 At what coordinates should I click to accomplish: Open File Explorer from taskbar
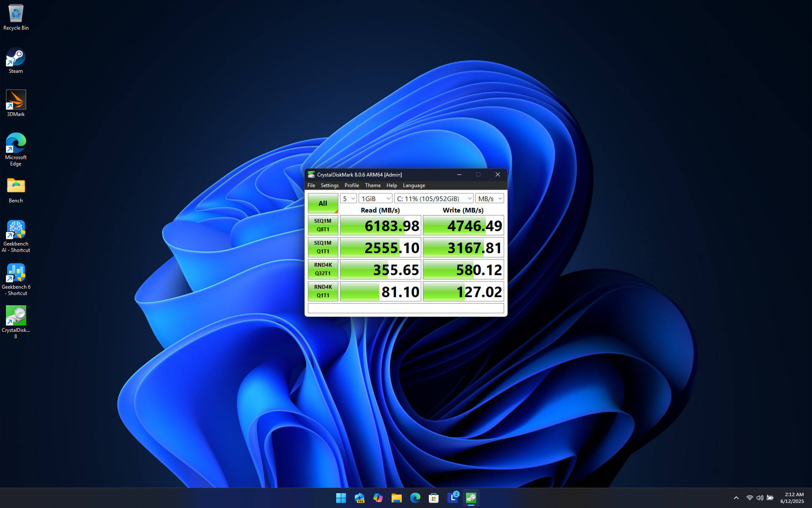396,498
